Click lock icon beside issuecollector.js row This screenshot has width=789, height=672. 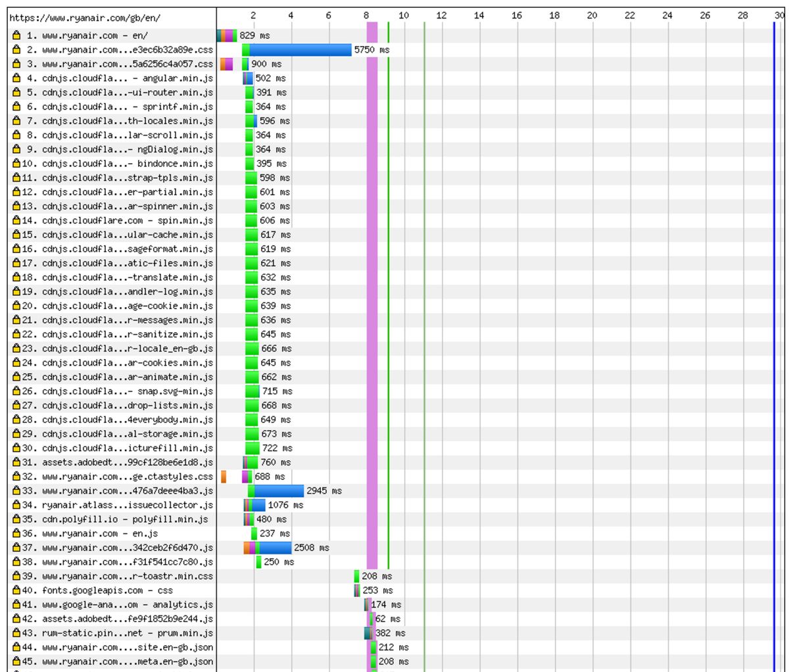coord(17,505)
